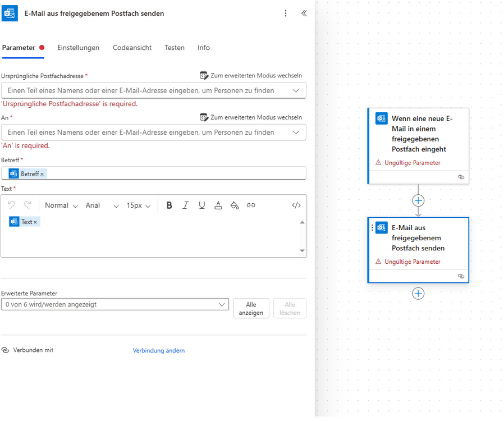Image resolution: width=504 pixels, height=421 pixels.
Task: Add a step between the two flow cards
Action: 418,200
